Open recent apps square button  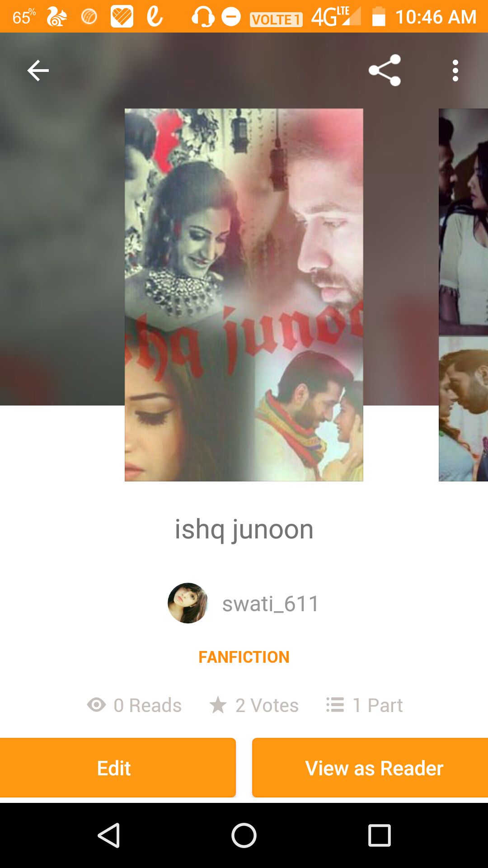pyautogui.click(x=380, y=835)
